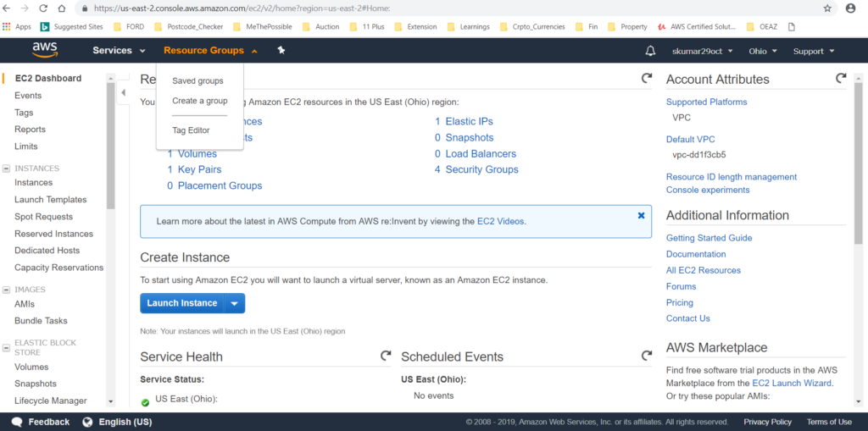Open the Resource ID length management link

coord(732,177)
